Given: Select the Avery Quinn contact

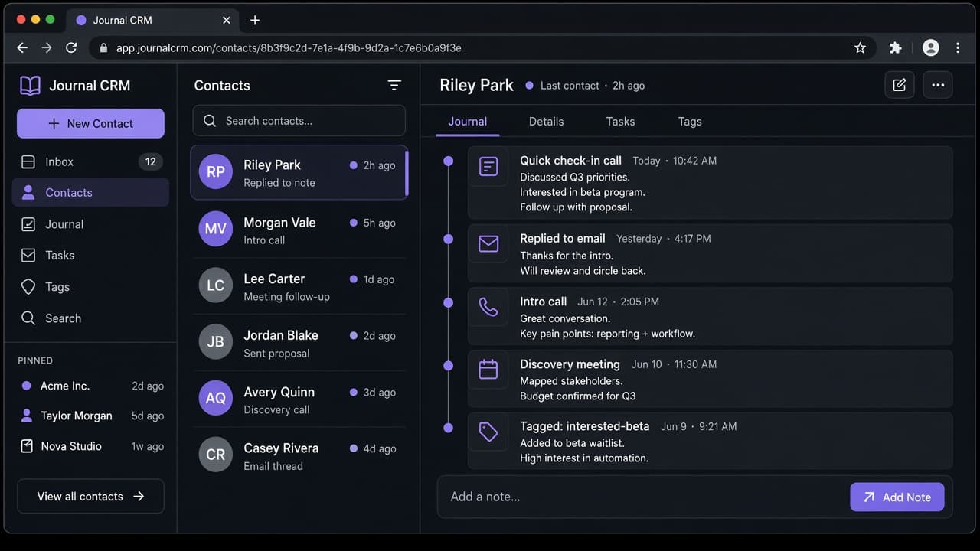Looking at the screenshot, I should point(299,399).
